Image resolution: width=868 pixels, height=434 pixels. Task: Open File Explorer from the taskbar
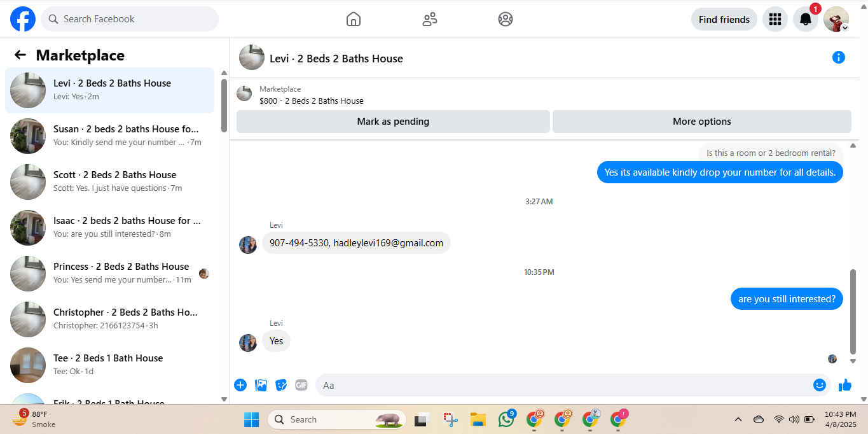point(478,419)
